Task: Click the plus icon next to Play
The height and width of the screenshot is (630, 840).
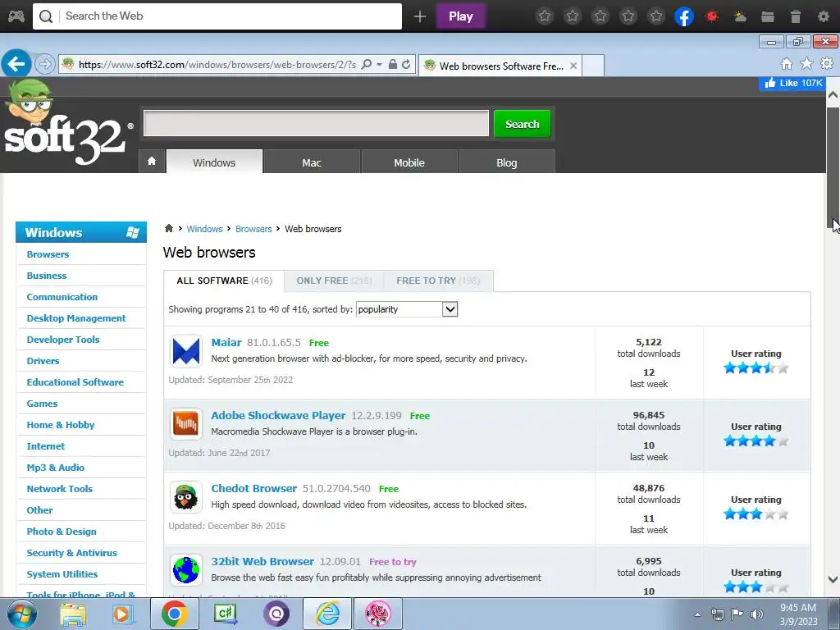Action: [419, 16]
